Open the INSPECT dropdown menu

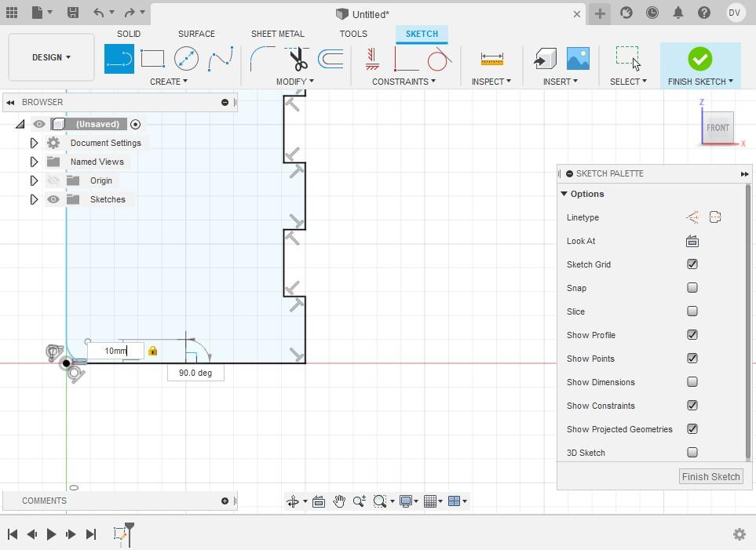tap(491, 82)
